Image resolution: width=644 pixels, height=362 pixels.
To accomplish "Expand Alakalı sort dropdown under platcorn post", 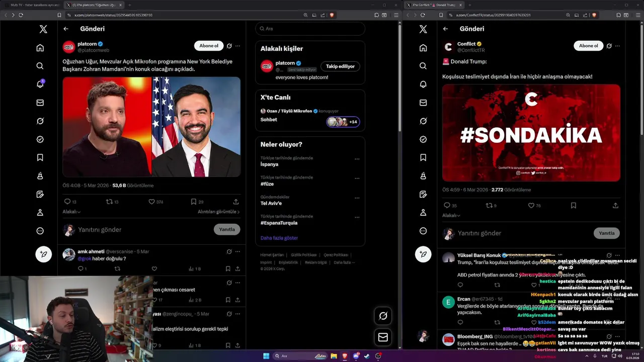I will point(71,212).
